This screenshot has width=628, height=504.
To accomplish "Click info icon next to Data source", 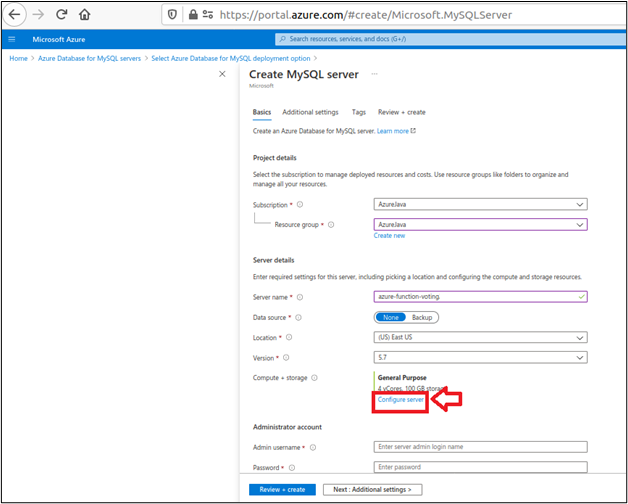I will click(x=298, y=317).
